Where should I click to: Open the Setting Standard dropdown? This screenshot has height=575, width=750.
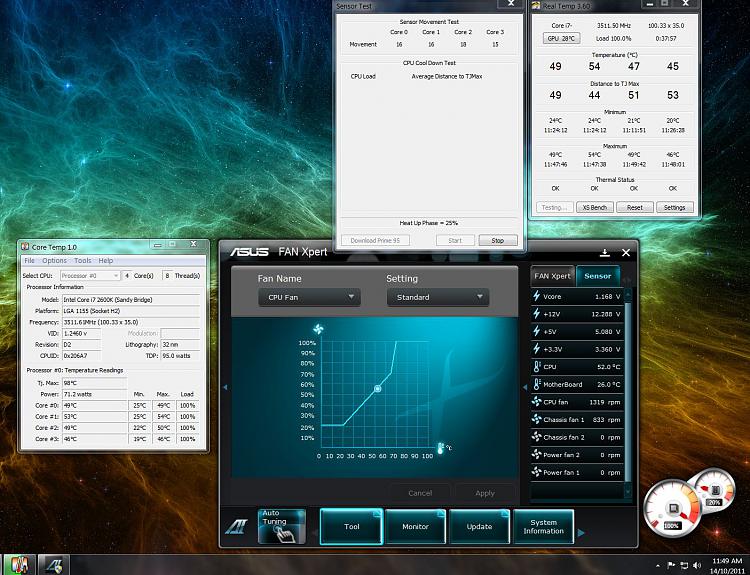[438, 297]
